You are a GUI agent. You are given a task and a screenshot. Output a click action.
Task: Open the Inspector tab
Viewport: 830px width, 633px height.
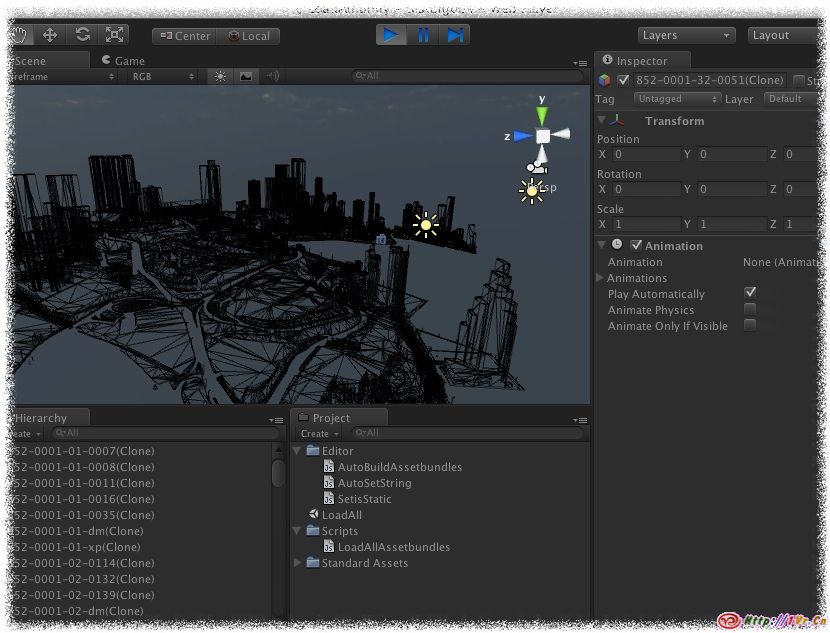point(641,61)
